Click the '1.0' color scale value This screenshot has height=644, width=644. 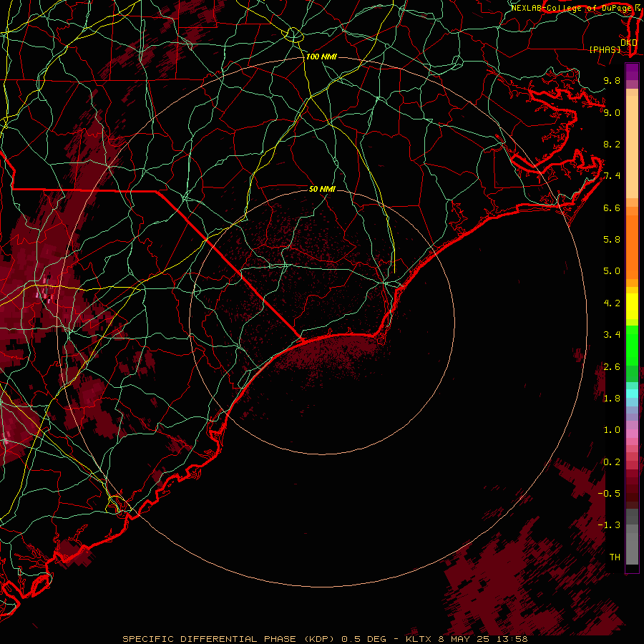(612, 429)
